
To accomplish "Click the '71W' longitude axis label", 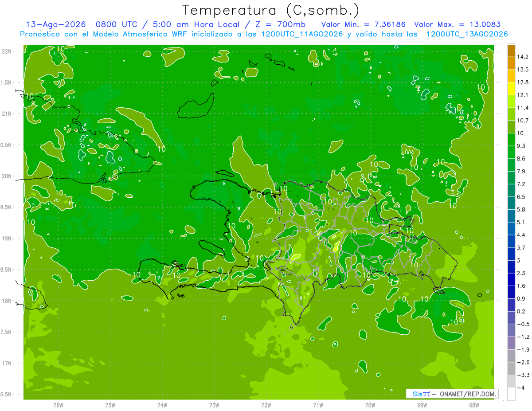I will coord(318,405).
